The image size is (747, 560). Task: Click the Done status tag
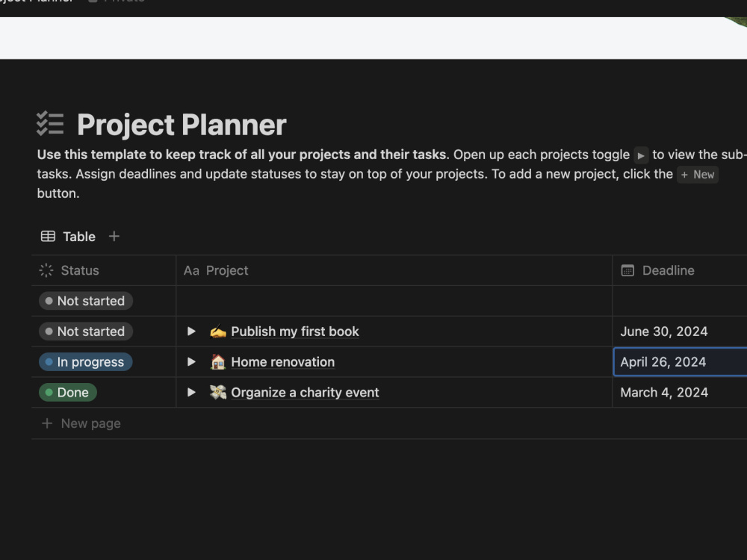[68, 393]
